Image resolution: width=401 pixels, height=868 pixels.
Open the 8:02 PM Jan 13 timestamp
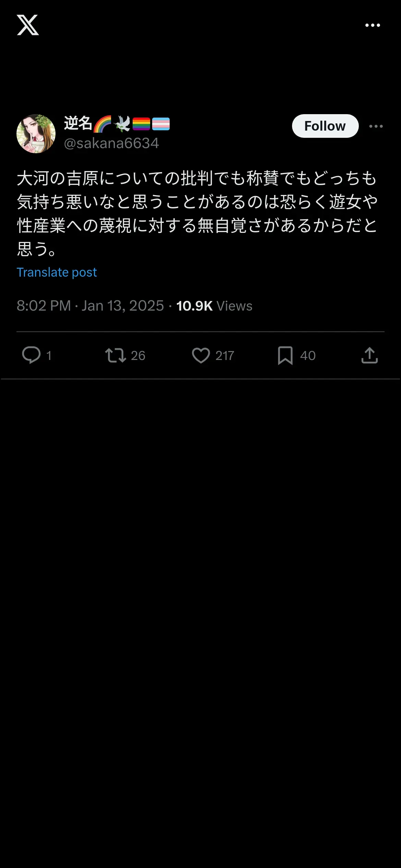pyautogui.click(x=90, y=306)
